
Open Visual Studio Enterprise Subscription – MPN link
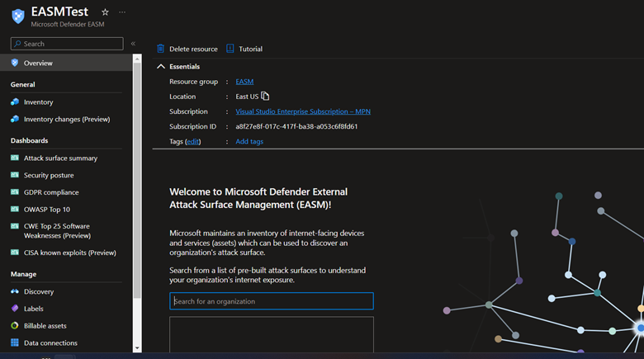(303, 111)
